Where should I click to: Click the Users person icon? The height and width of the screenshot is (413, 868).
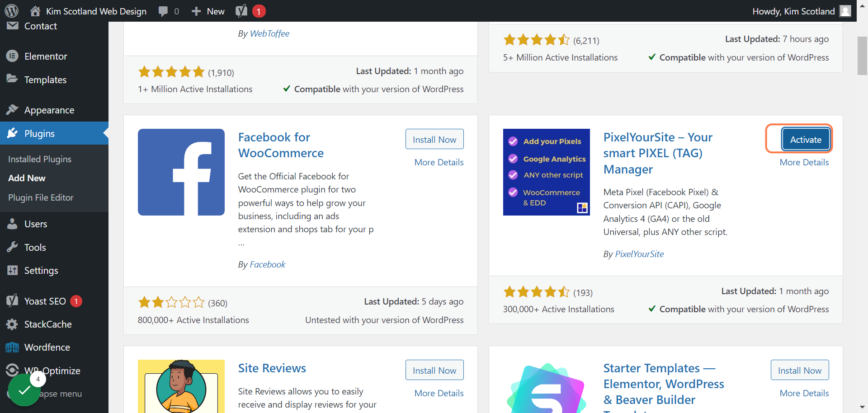coord(12,224)
